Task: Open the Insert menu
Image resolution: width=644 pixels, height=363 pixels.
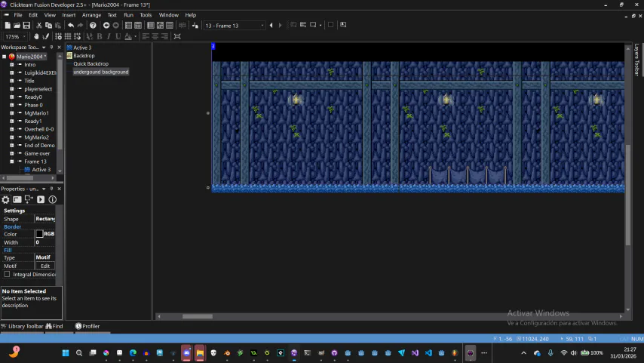Action: 69,15
